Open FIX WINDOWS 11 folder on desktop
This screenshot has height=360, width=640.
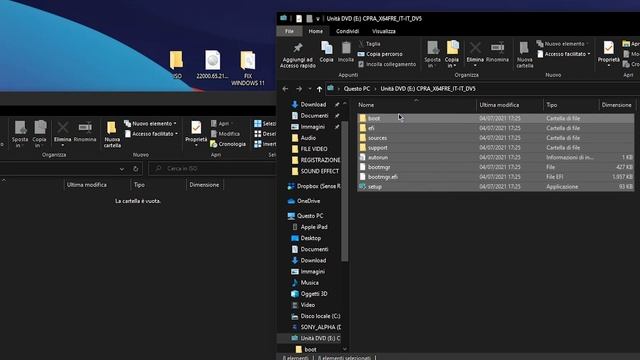pos(248,68)
